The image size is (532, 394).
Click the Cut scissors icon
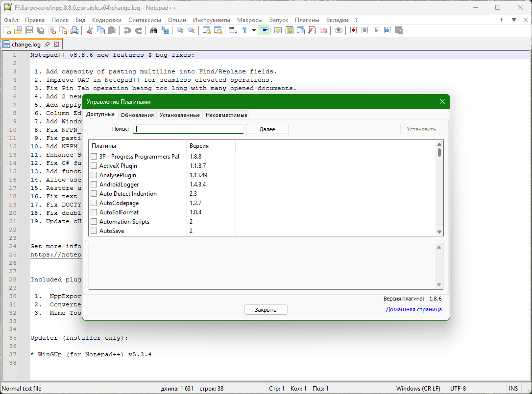pos(90,30)
